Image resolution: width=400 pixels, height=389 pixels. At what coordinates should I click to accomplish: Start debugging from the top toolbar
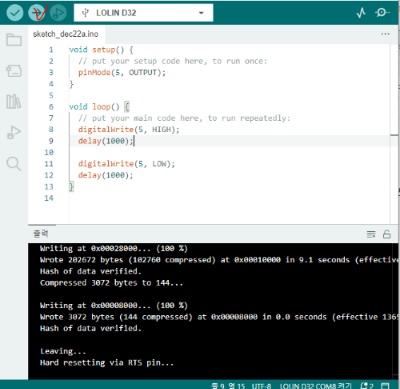click(58, 13)
